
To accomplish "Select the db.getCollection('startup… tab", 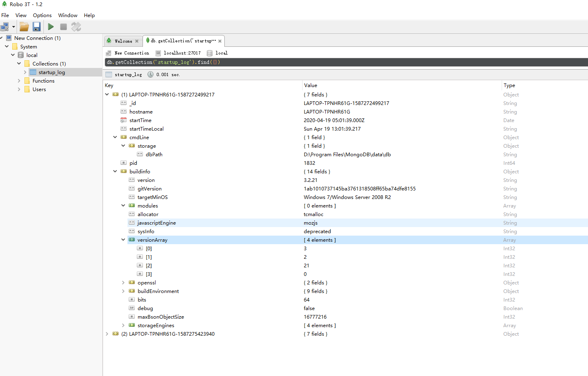I will tap(183, 41).
